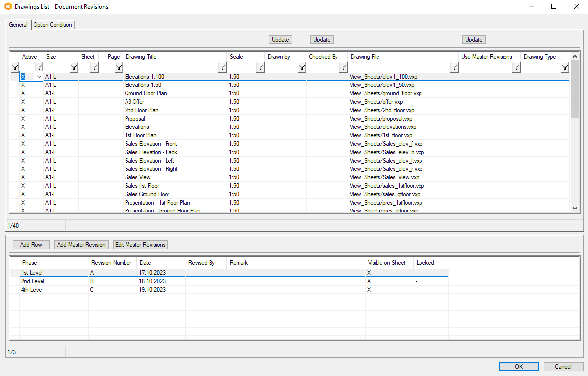This screenshot has width=588, height=376.
Task: Open the Sheet column filter dropdown
Action: (94, 67)
